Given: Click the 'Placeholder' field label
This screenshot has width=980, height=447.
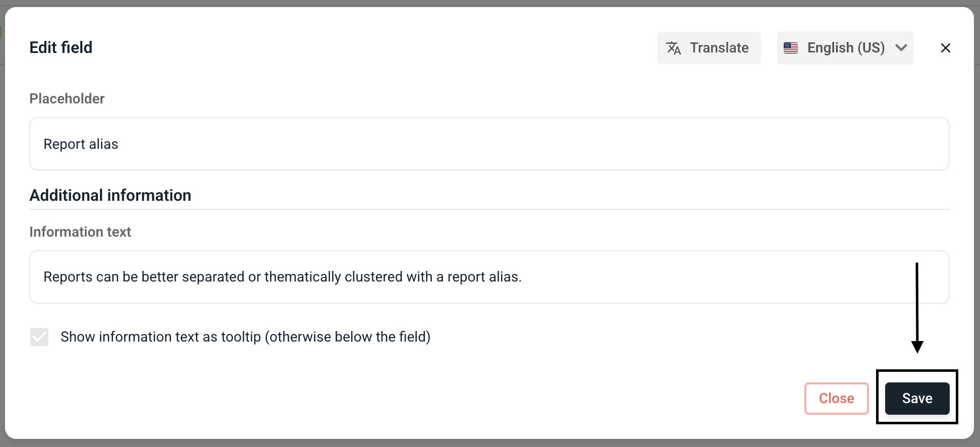Looking at the screenshot, I should pyautogui.click(x=67, y=98).
